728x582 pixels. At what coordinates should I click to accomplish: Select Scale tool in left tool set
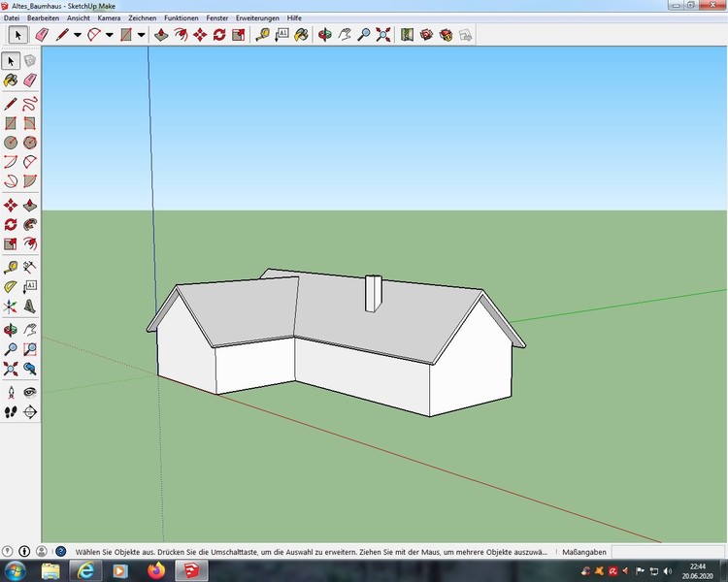(11, 244)
